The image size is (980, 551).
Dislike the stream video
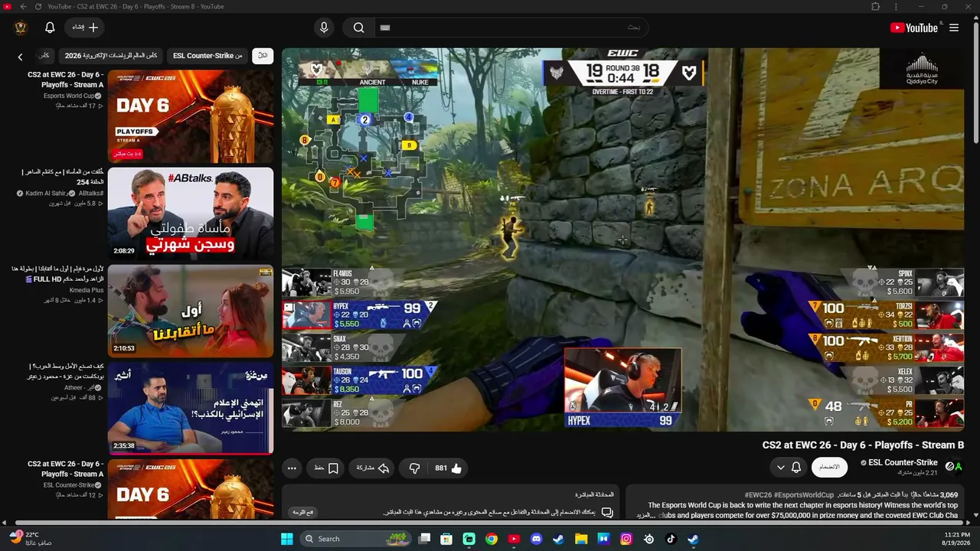414,468
